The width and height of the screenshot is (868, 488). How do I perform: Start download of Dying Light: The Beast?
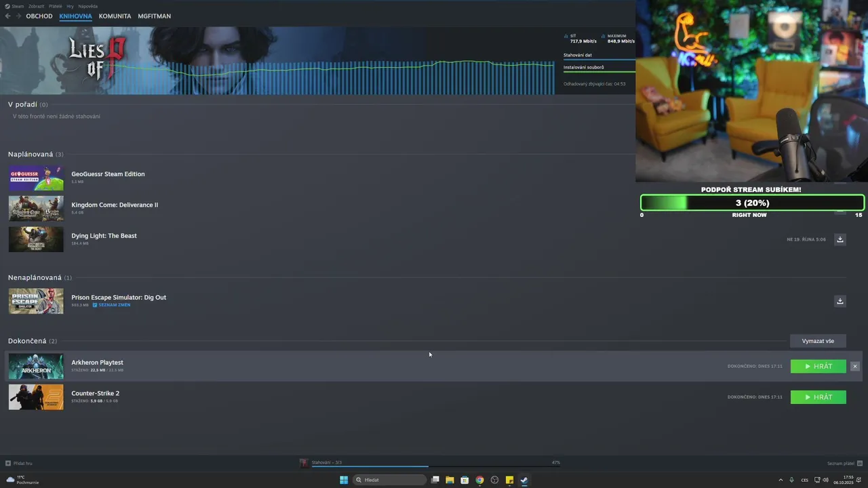coord(840,239)
